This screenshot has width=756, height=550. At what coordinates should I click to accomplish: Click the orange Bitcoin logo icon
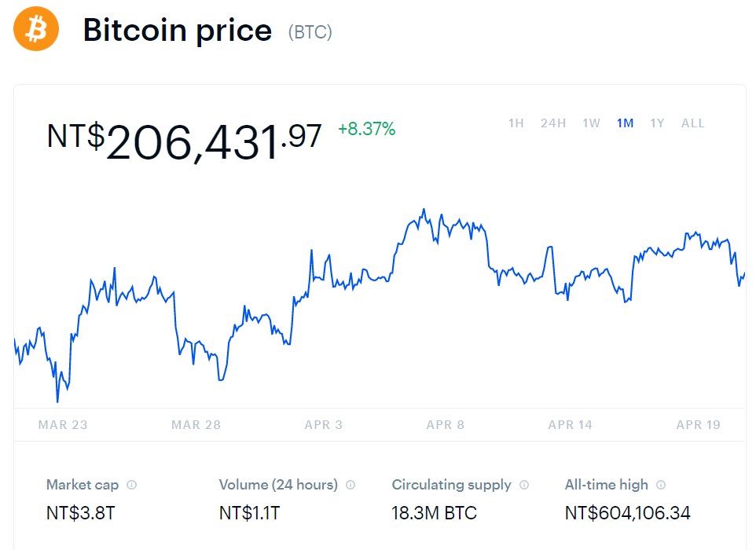pyautogui.click(x=36, y=28)
